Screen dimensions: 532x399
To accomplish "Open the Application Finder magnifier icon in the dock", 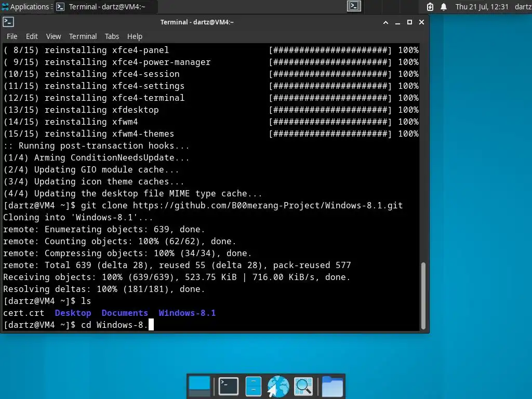I will point(303,386).
